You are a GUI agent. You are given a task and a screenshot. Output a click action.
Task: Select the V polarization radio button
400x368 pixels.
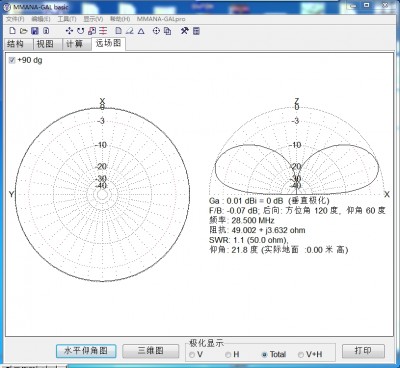coord(192,355)
